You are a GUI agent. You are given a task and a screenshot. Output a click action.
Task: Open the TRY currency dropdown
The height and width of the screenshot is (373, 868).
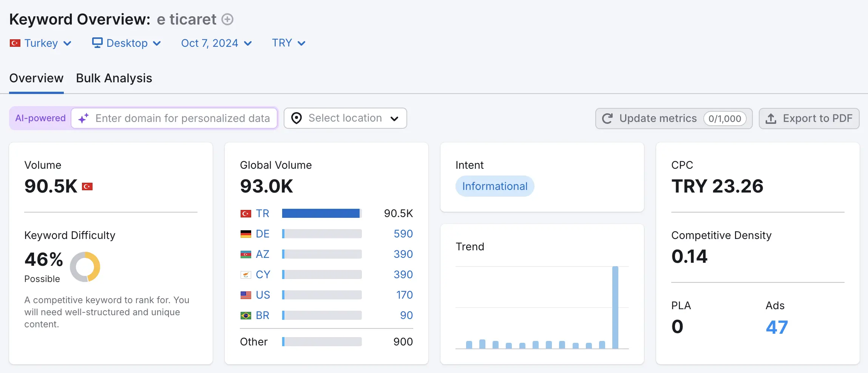click(x=289, y=43)
